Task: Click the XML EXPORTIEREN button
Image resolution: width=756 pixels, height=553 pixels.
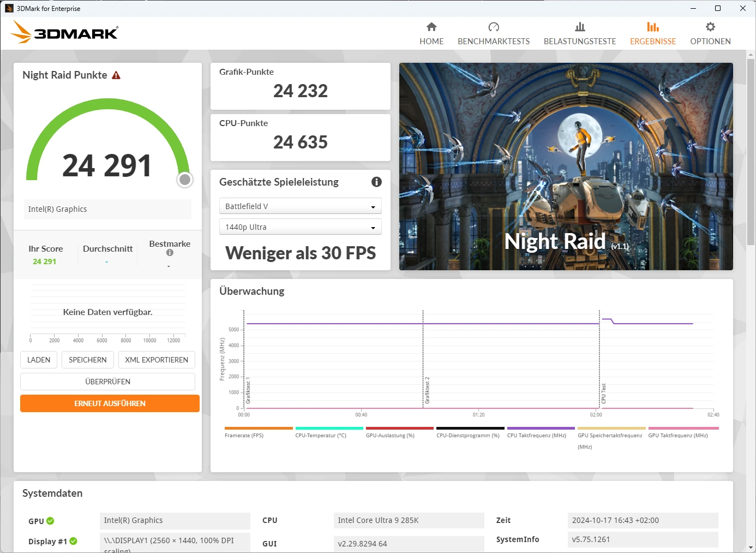Action: [x=157, y=360]
